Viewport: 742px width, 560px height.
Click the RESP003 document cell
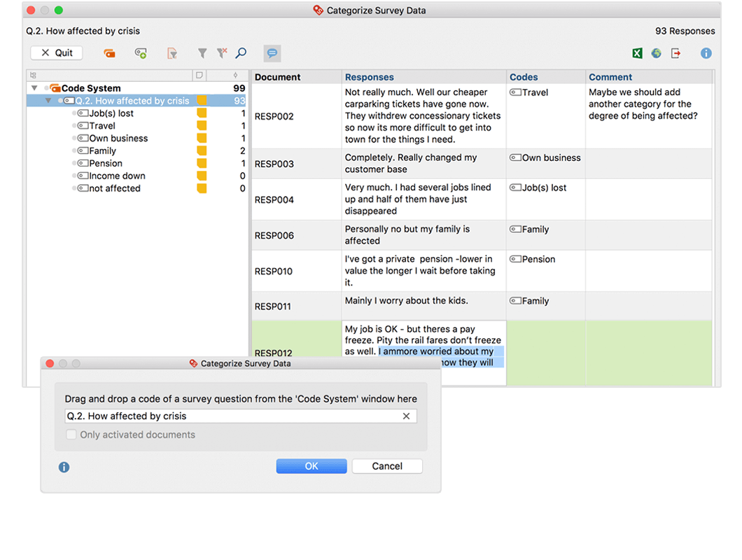[x=296, y=164]
